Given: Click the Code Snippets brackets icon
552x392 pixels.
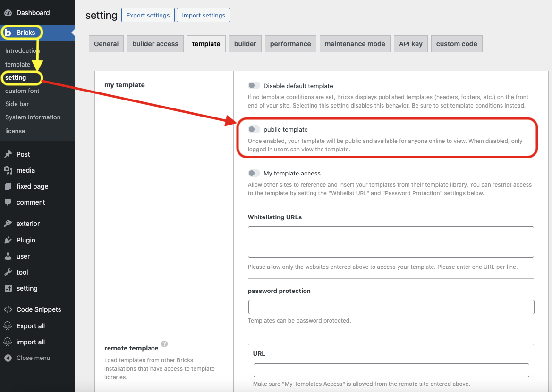Looking at the screenshot, I should pos(8,309).
